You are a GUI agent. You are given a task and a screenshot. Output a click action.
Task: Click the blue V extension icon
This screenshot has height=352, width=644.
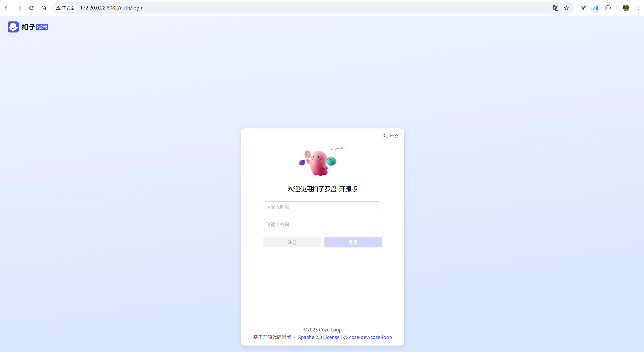pyautogui.click(x=583, y=8)
